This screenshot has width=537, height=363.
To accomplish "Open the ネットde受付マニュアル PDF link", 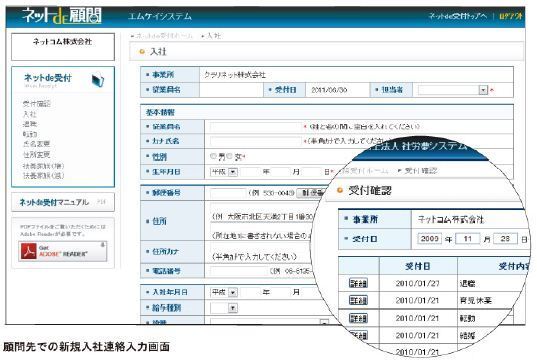I will click(x=63, y=202).
